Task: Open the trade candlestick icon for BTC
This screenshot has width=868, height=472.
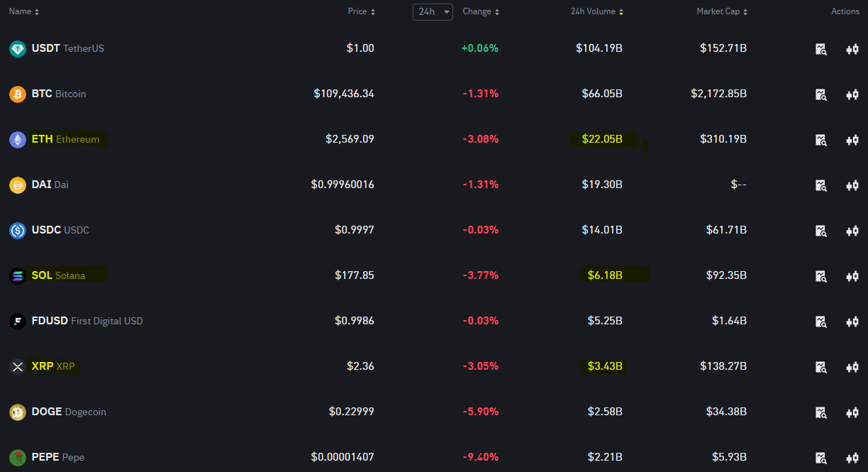Action: (x=852, y=94)
